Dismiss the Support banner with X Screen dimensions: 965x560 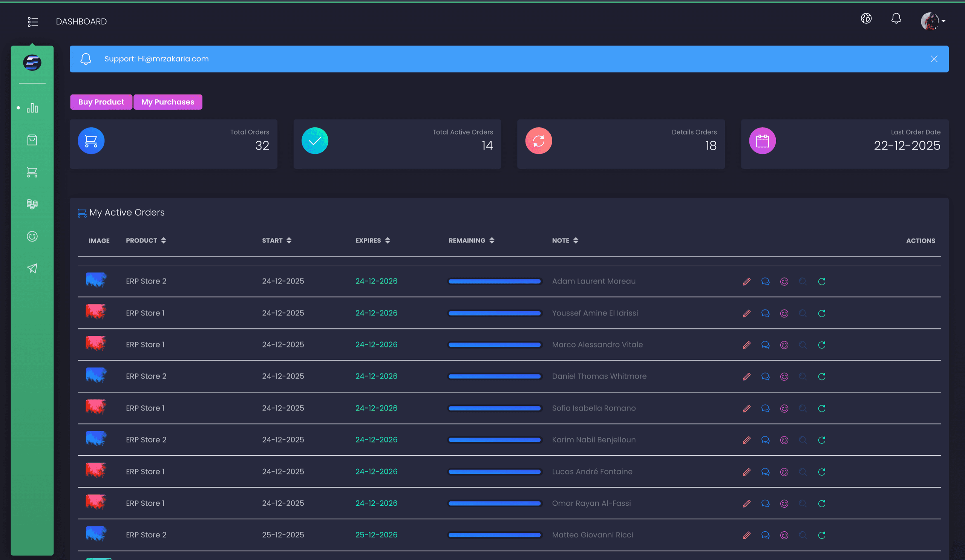(934, 58)
